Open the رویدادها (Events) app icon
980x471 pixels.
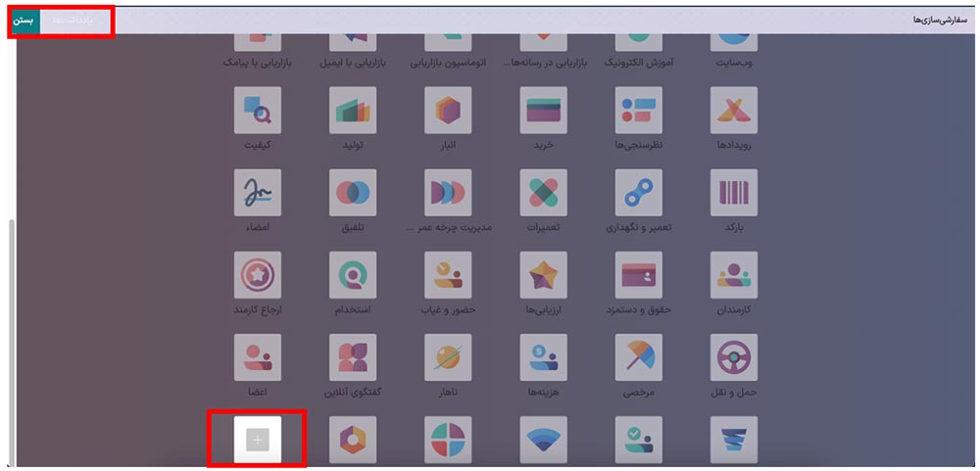click(x=735, y=111)
